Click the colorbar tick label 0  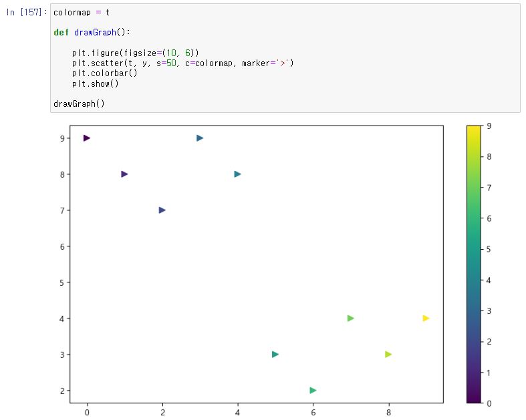coord(489,403)
